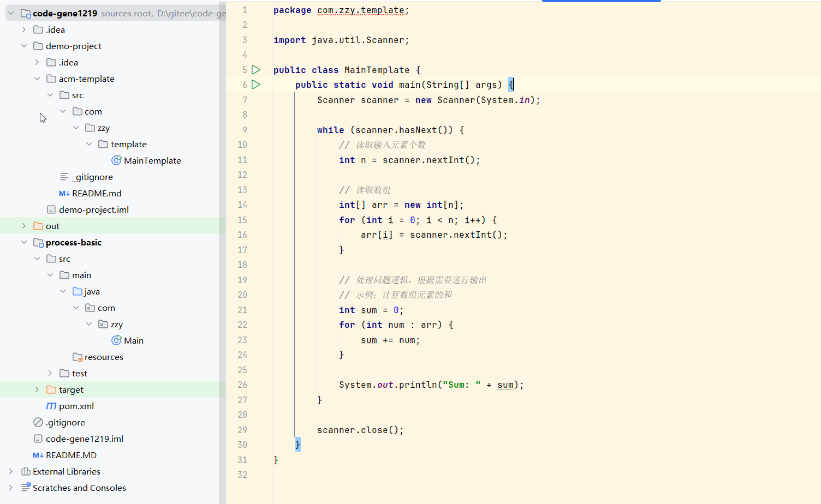This screenshot has height=504, width=821.
Task: Select the orange out folder icon
Action: coord(38,226)
